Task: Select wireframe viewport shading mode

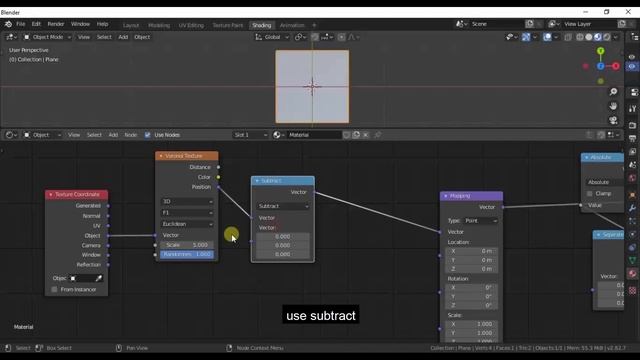Action: coord(580,37)
